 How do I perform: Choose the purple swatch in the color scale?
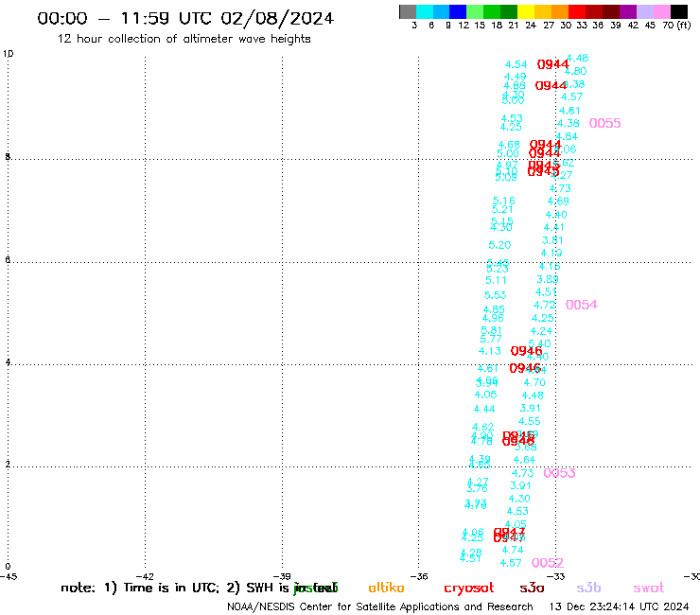627,11
